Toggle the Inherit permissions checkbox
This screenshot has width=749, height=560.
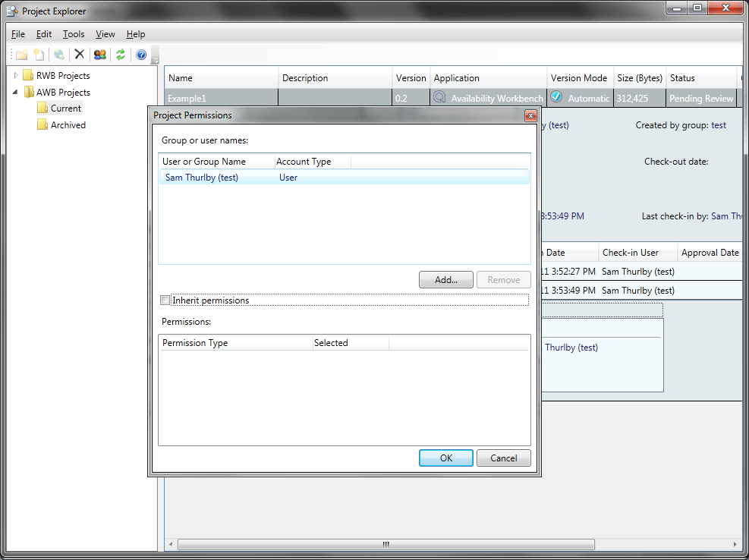166,300
